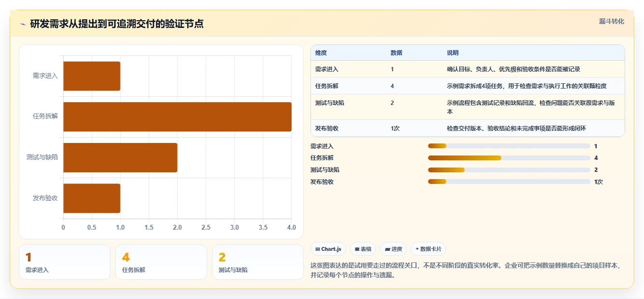Click the 1次 value beside progress bar
Image resolution: width=644 pixels, height=299 pixels.
[599, 182]
